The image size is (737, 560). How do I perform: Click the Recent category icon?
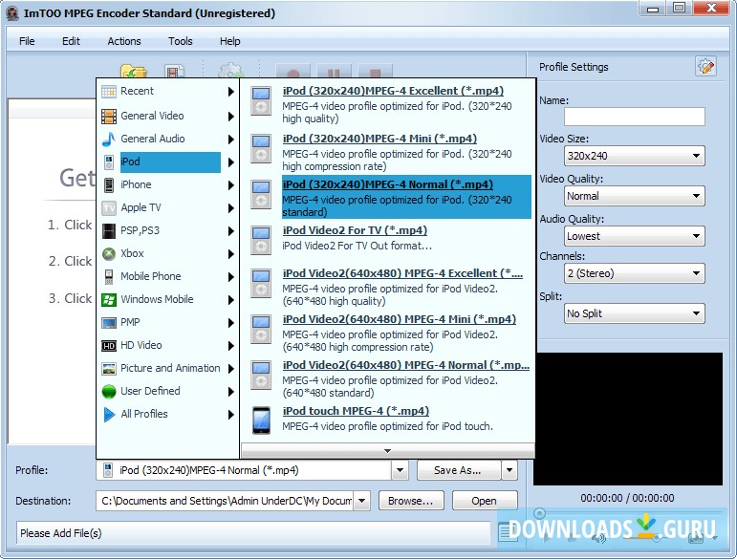(109, 92)
